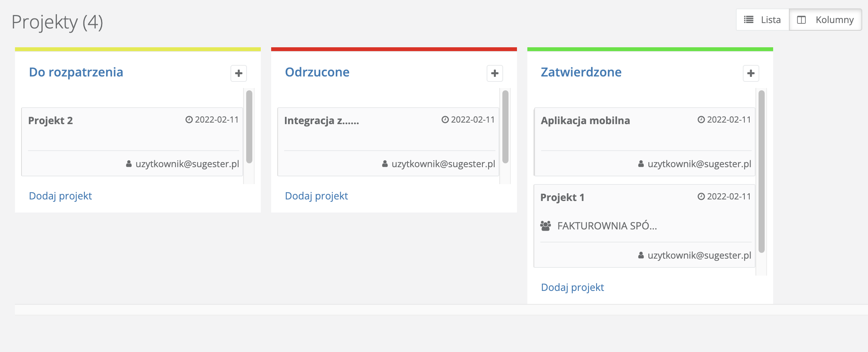Open the Do rozpatrzenia column heading
Screen dimensions: 868x352
[76, 72]
